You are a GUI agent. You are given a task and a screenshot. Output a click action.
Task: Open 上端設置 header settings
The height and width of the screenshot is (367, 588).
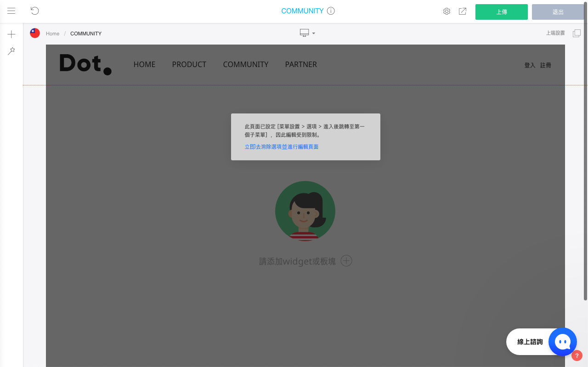[x=555, y=33]
